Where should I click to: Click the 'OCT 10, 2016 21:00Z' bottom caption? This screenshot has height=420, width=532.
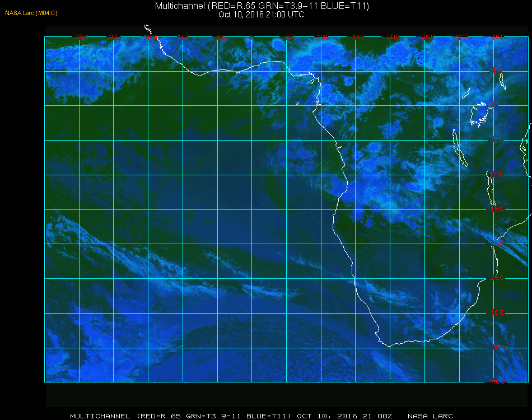point(344,416)
